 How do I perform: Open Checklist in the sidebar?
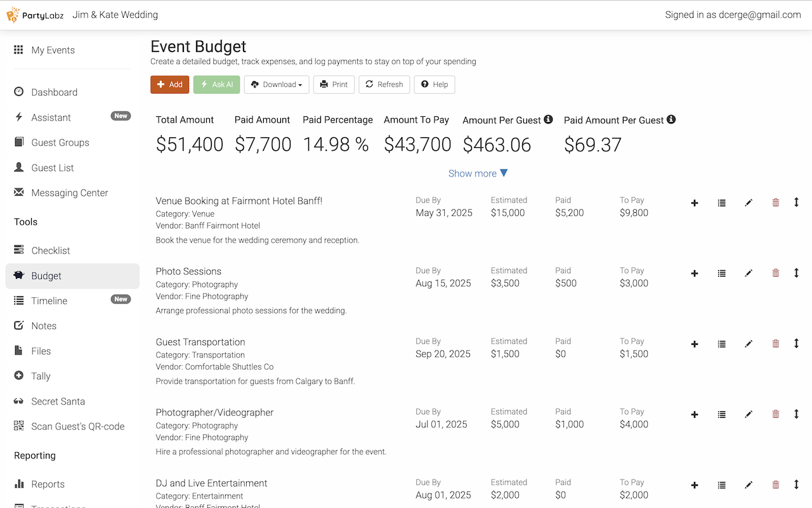pyautogui.click(x=51, y=251)
